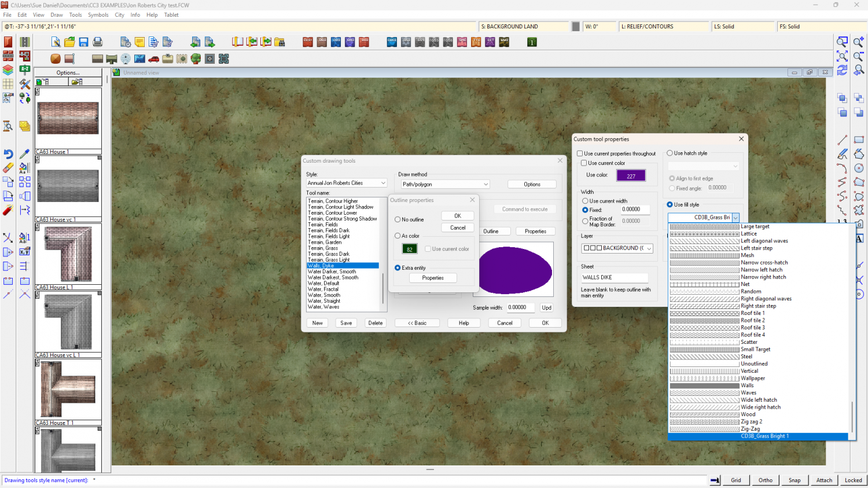Enable Use current properties throughout checkbox
Image resolution: width=868 pixels, height=488 pixels.
point(580,153)
